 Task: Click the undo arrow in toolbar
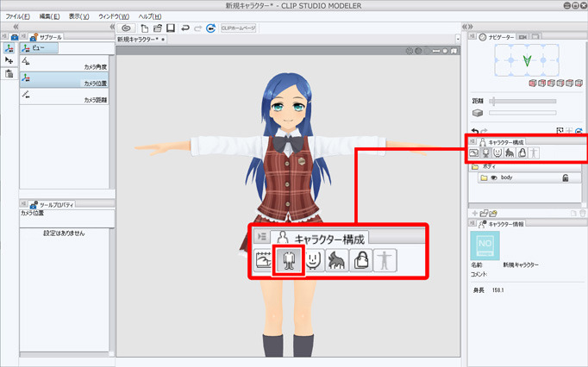coord(185,28)
